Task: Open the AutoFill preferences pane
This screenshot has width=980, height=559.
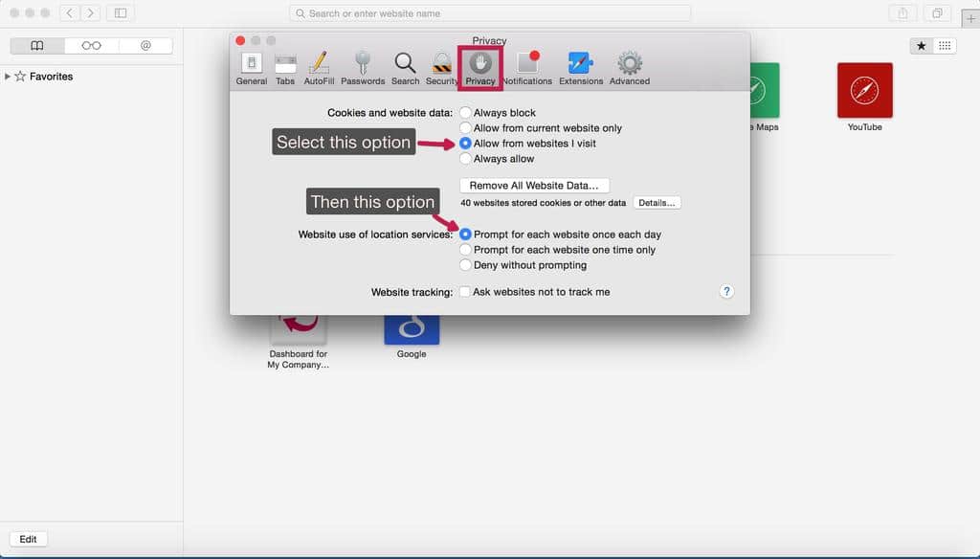Action: (319, 68)
